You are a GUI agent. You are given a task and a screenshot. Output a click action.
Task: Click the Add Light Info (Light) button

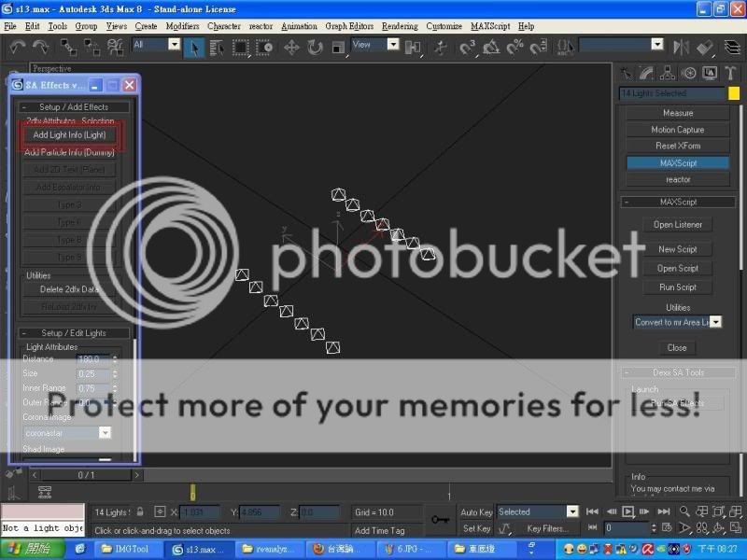click(70, 135)
